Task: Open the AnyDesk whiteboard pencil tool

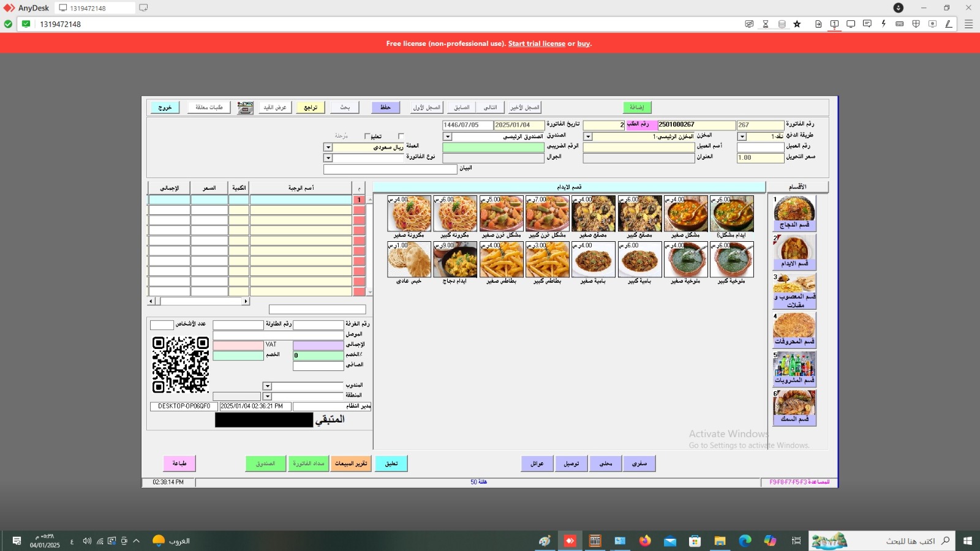Action: (948, 24)
